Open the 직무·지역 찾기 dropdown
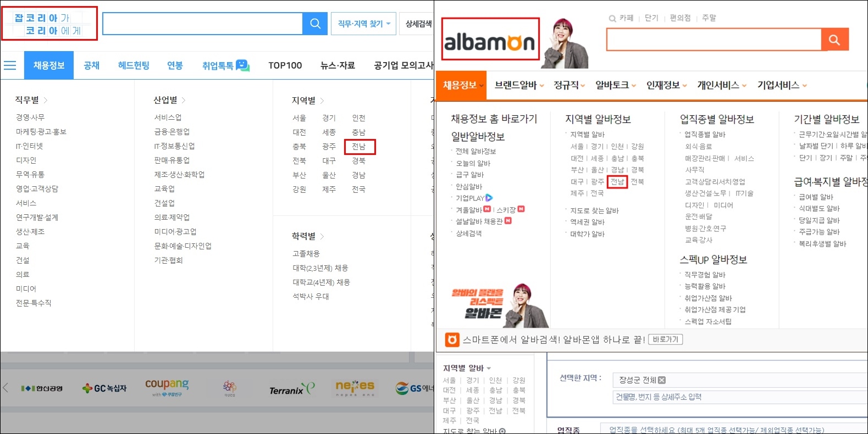Viewport: 868px width, 434px height. point(363,24)
